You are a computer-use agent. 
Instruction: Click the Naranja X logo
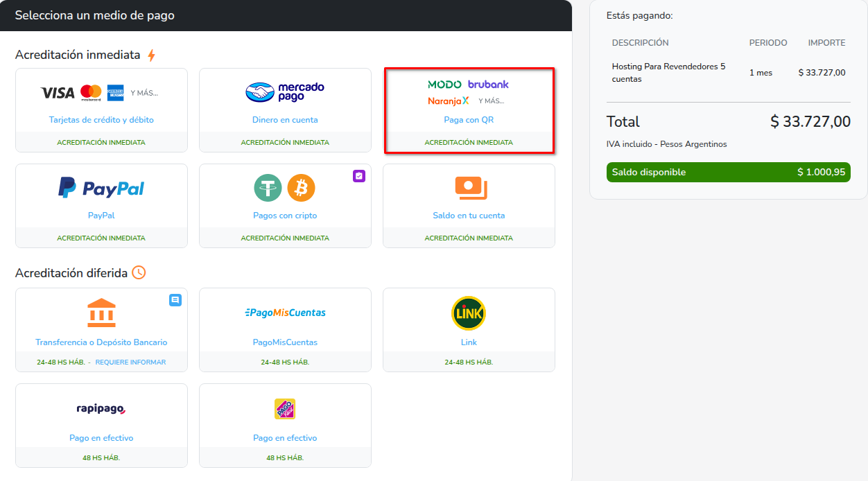[449, 100]
